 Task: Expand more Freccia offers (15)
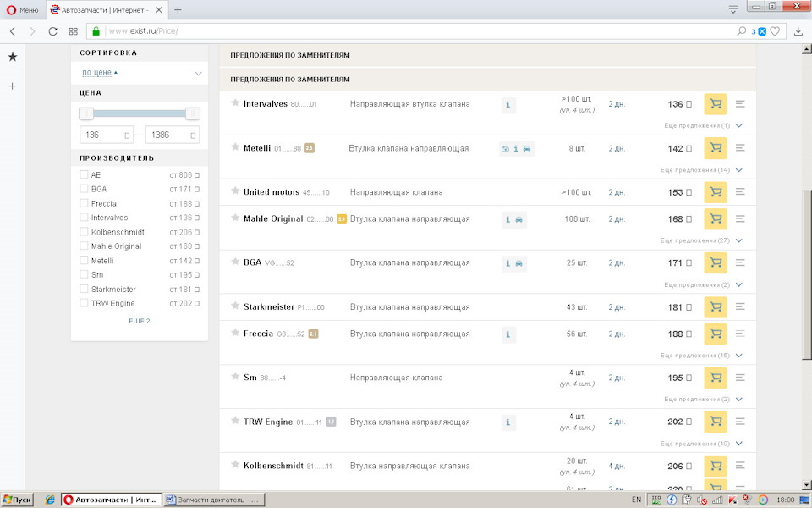[x=701, y=356]
